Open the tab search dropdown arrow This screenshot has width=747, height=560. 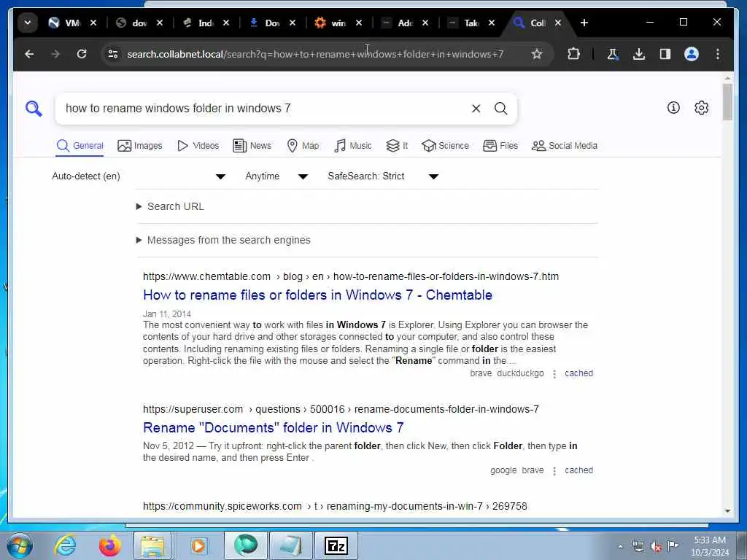tap(28, 23)
